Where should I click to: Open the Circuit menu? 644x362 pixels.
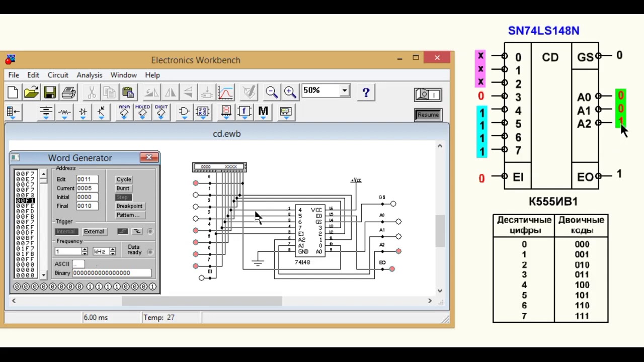pyautogui.click(x=58, y=75)
